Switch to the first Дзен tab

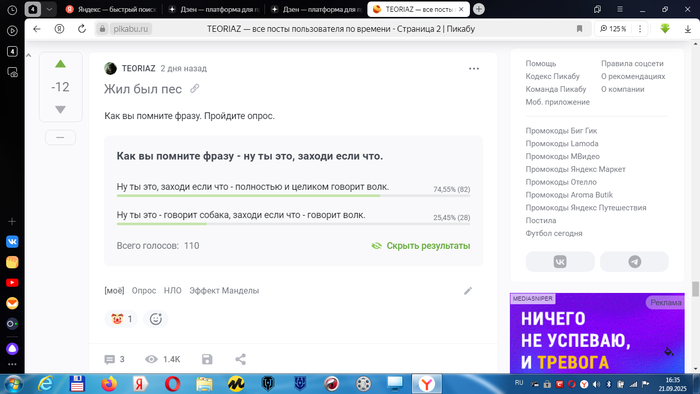coord(213,9)
